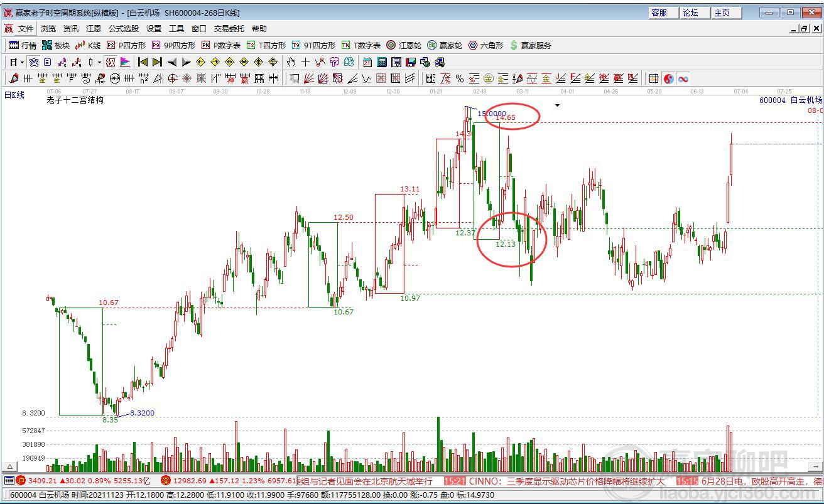Click the 日K线 chart label
Image resolution: width=824 pixels, height=504 pixels.
pos(14,95)
